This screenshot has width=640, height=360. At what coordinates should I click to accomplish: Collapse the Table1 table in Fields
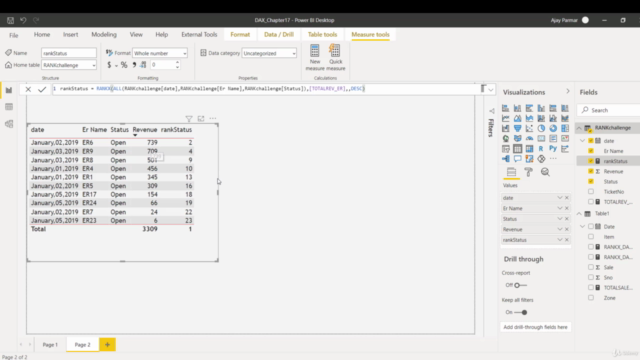pos(579,214)
